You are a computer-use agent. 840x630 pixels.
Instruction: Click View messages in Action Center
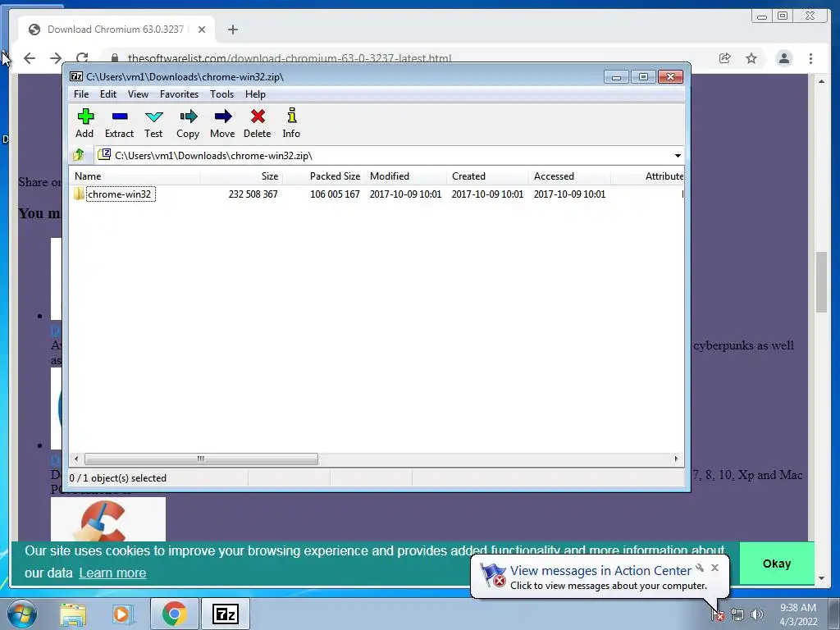tap(600, 571)
